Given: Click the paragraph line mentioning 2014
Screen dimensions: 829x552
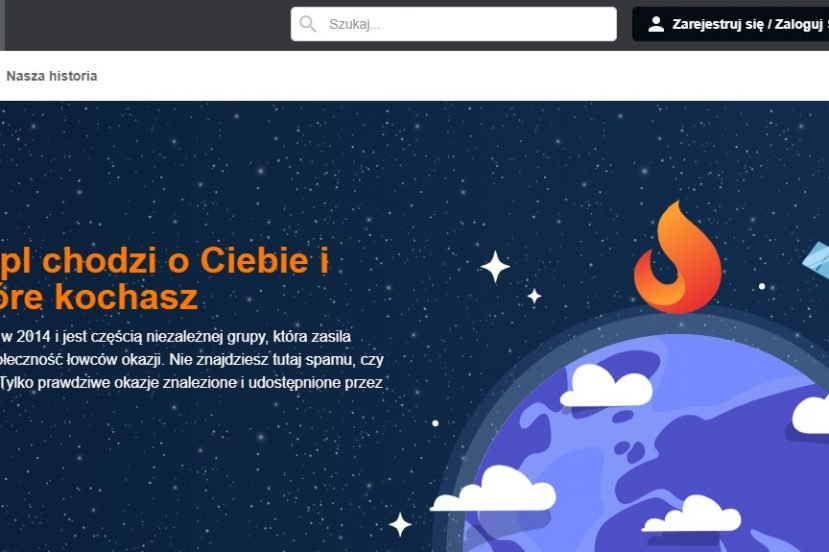Looking at the screenshot, I should 175,337.
